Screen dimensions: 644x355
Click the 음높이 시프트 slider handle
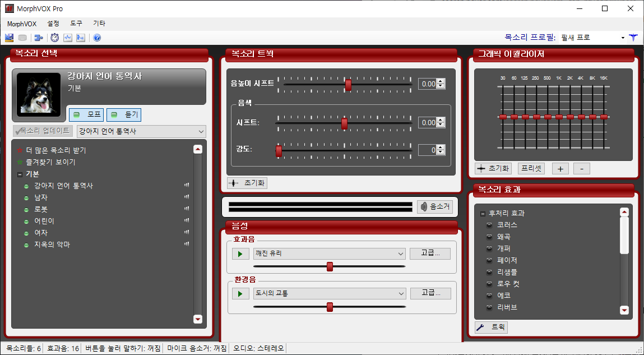(x=348, y=85)
